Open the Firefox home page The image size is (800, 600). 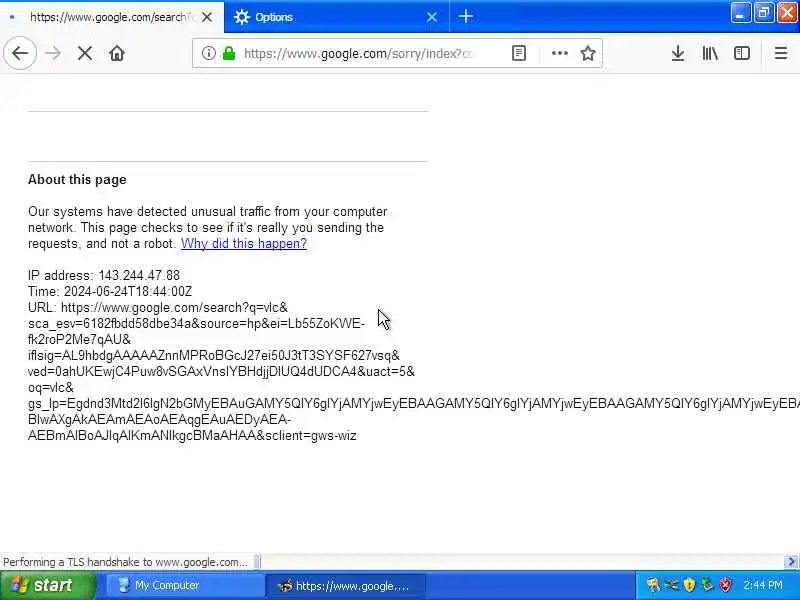[x=117, y=53]
